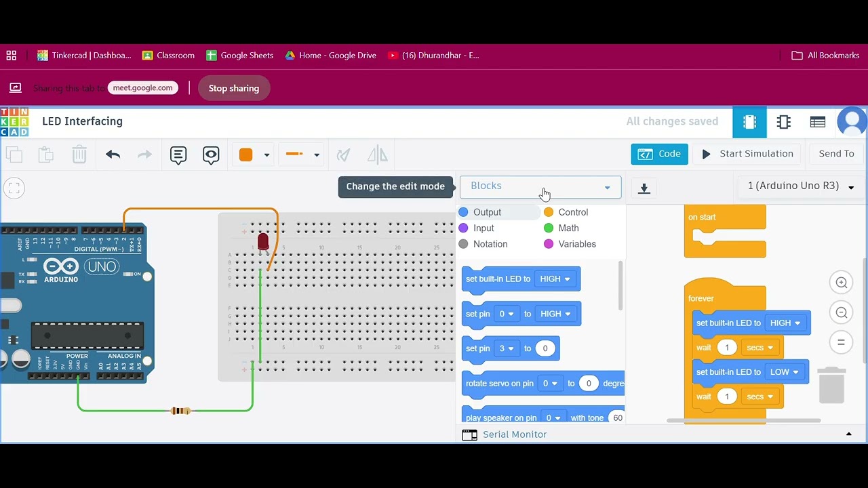Open secs dropdown on second wait block
This screenshot has height=488, width=868.
pyautogui.click(x=759, y=396)
